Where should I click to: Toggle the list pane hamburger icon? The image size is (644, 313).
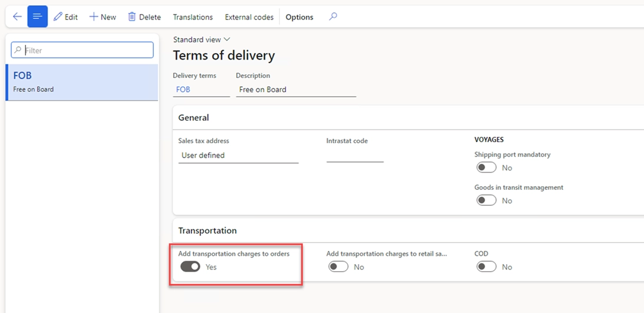tap(37, 17)
